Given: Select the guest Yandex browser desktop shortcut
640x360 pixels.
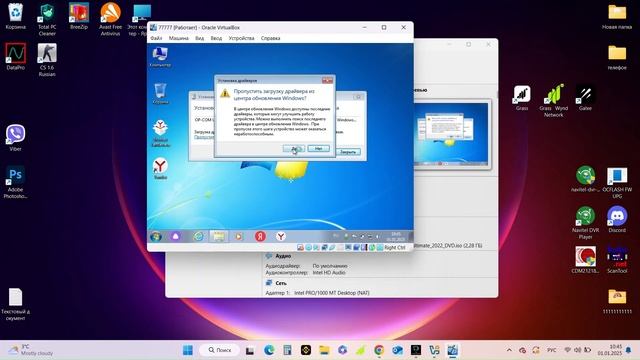Looking at the screenshot, I should (160, 169).
